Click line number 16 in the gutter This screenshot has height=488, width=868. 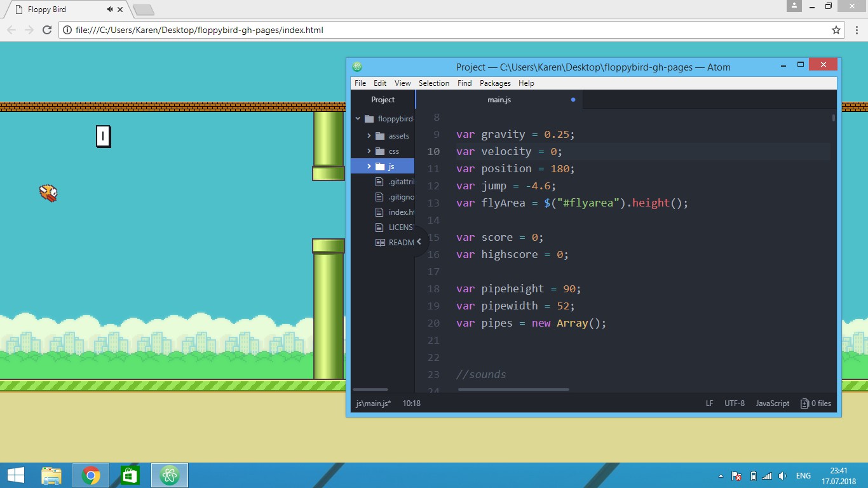pos(433,254)
